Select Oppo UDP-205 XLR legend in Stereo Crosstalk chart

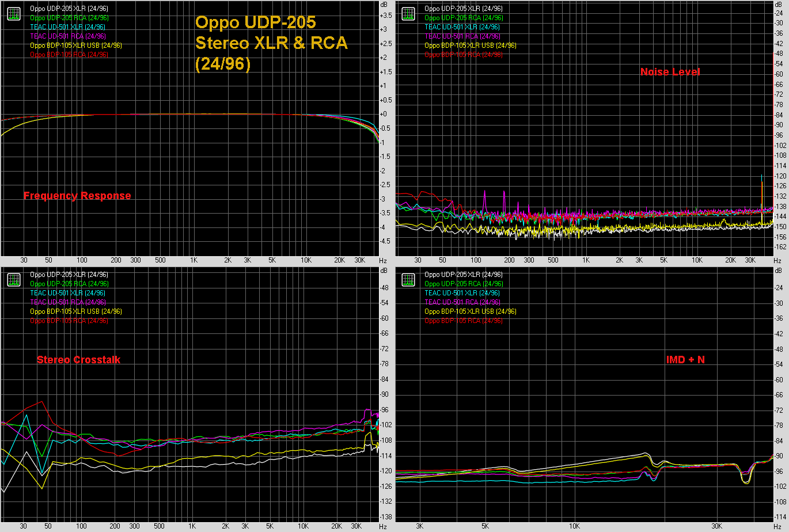pyautogui.click(x=69, y=275)
